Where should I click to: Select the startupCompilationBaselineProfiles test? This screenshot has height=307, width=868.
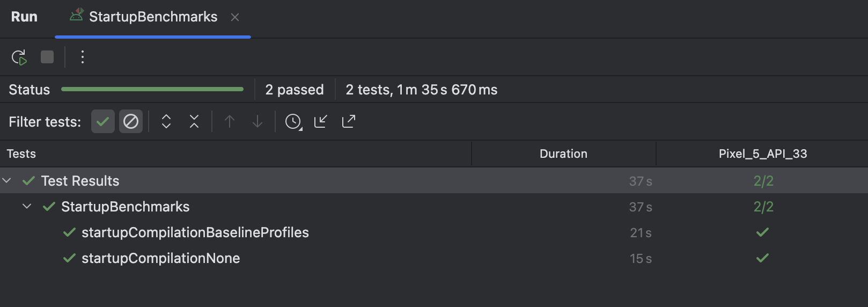click(x=195, y=232)
